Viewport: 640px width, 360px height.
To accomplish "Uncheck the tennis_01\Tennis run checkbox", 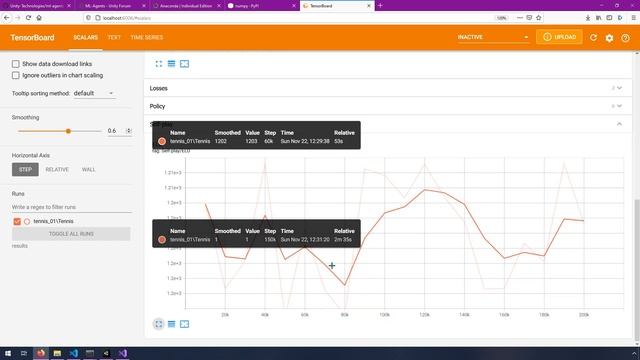I will tap(17, 221).
